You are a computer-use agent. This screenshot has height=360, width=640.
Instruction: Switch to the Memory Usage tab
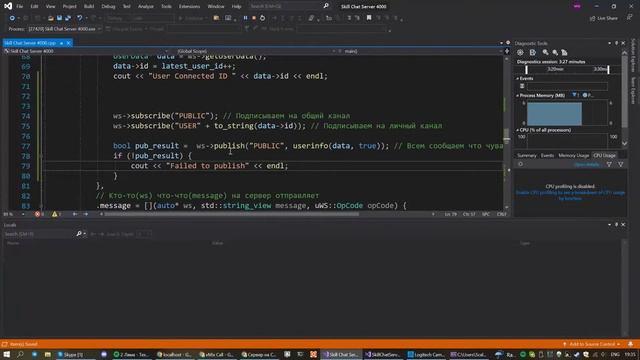[x=573, y=156]
